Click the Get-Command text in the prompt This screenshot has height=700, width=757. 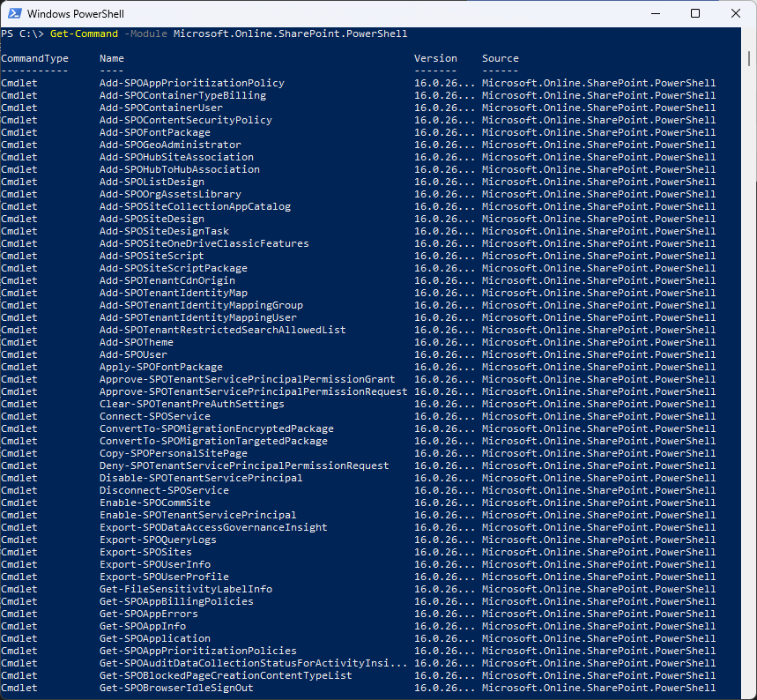84,34
